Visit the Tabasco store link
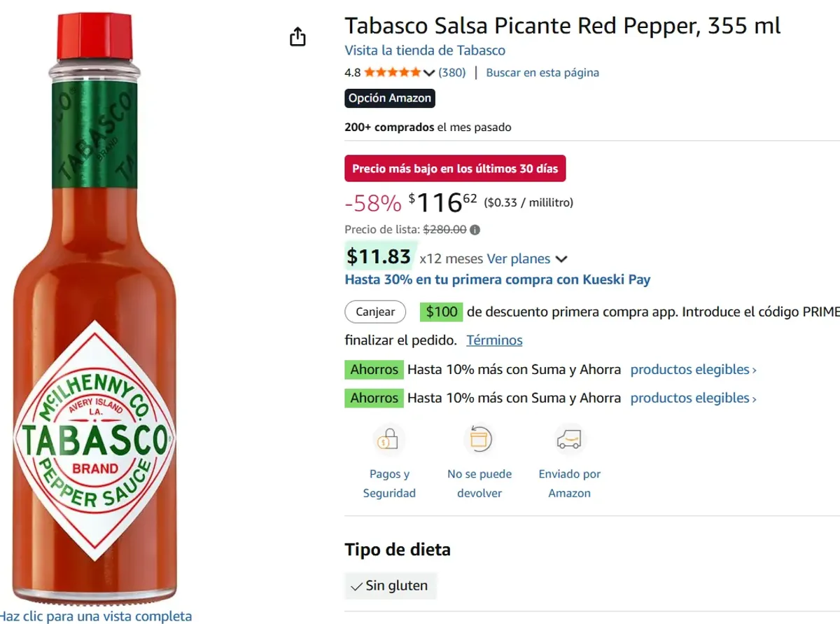 424,50
